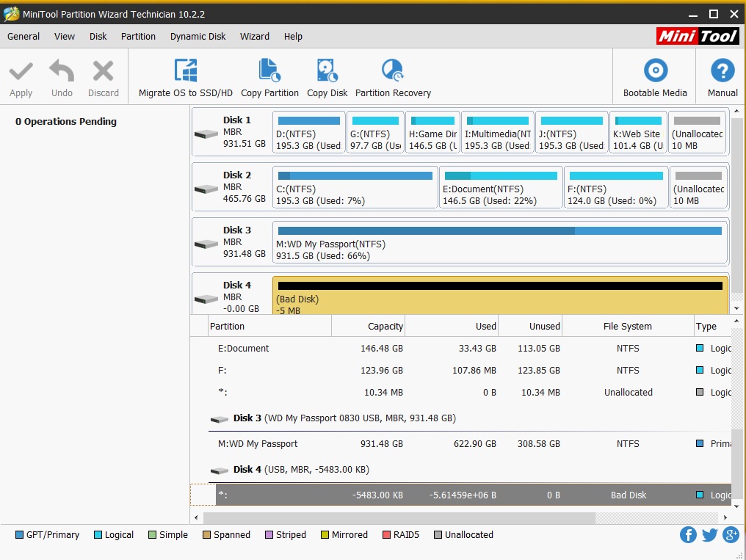Select Disk 2 unallocated 10 MB block
Viewport: 746px width, 560px height.
pyautogui.click(x=698, y=187)
